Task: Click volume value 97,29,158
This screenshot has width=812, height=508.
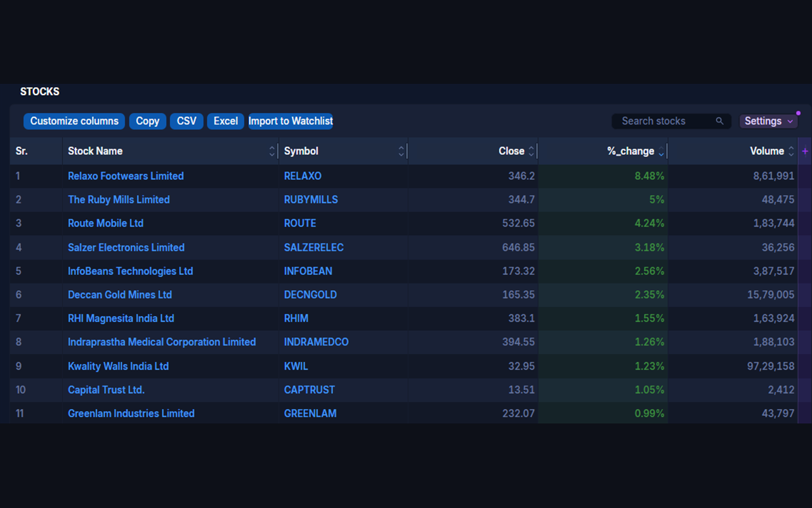Action: pyautogui.click(x=771, y=366)
